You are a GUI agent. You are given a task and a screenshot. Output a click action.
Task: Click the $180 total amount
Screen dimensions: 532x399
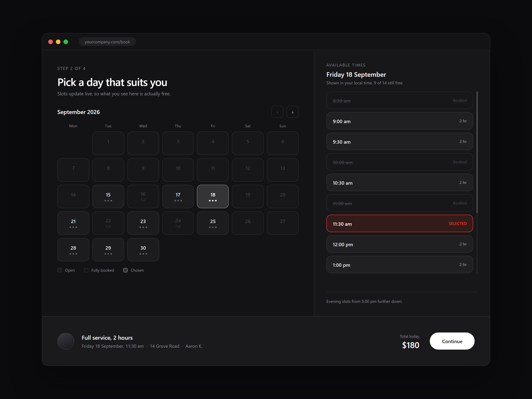tap(411, 345)
